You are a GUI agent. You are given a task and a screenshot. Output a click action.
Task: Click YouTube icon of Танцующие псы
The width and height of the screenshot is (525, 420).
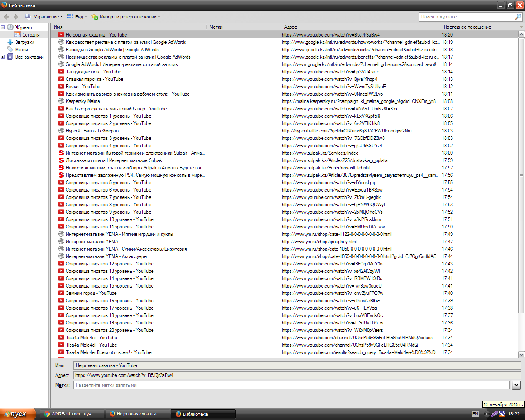pos(61,72)
